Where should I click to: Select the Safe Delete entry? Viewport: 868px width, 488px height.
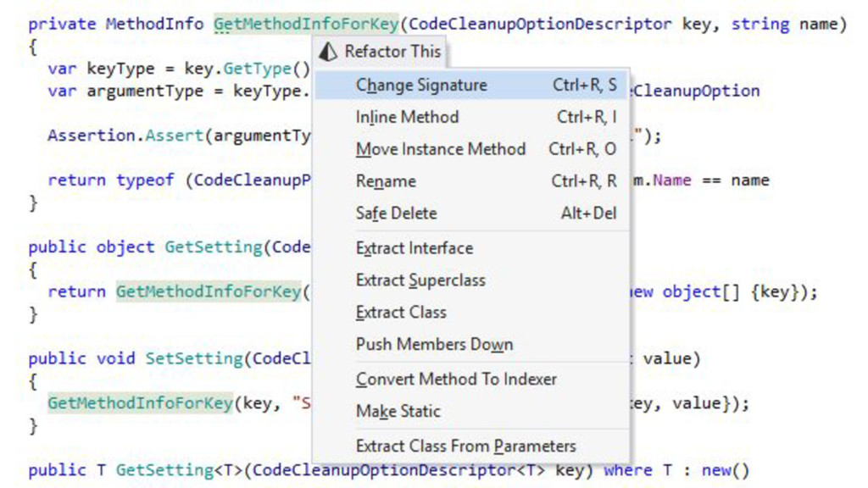click(x=470, y=213)
